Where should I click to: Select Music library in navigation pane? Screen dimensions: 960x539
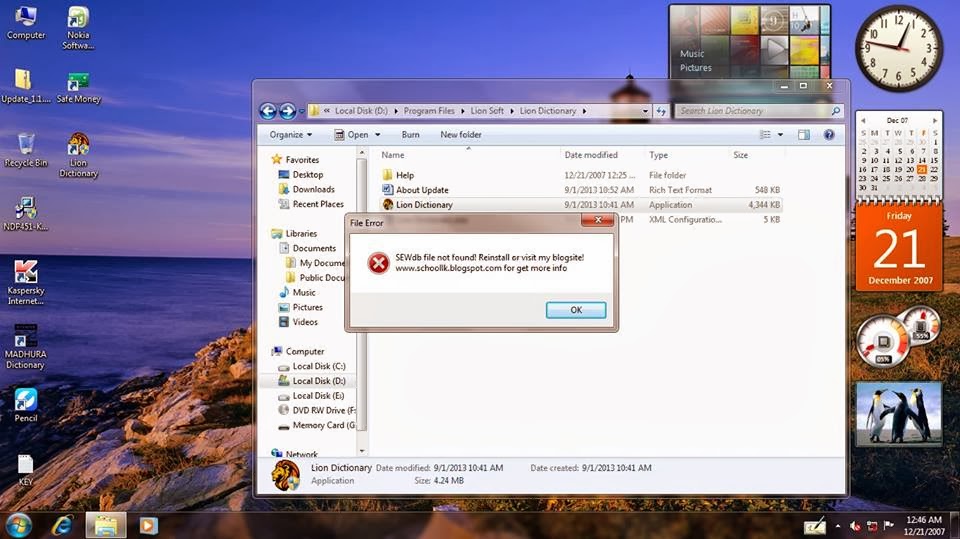(304, 292)
